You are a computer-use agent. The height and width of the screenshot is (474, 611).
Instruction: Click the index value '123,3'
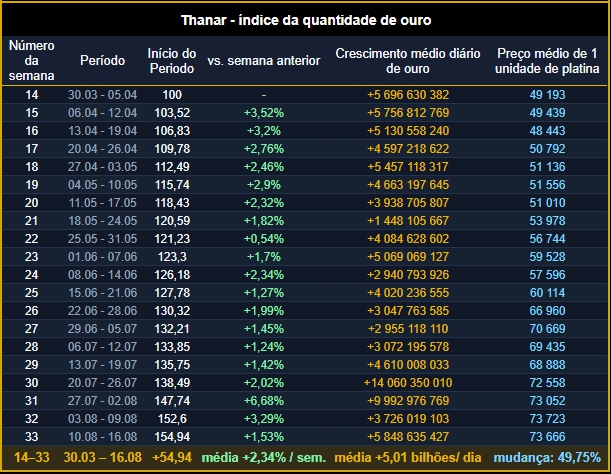pos(172,256)
